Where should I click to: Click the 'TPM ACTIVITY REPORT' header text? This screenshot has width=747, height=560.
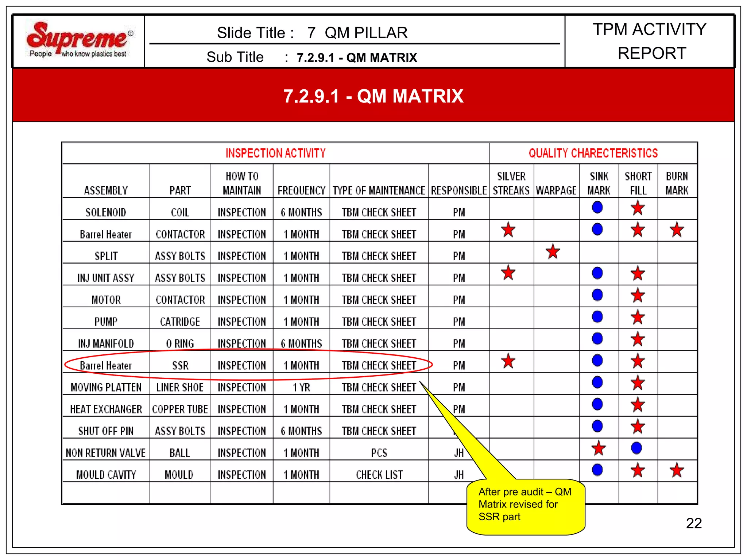650,41
